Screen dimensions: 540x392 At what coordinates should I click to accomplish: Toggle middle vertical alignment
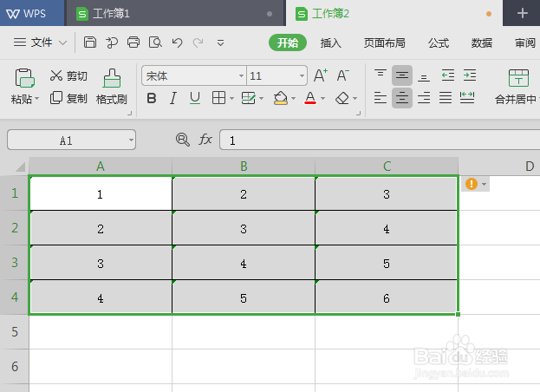point(402,75)
